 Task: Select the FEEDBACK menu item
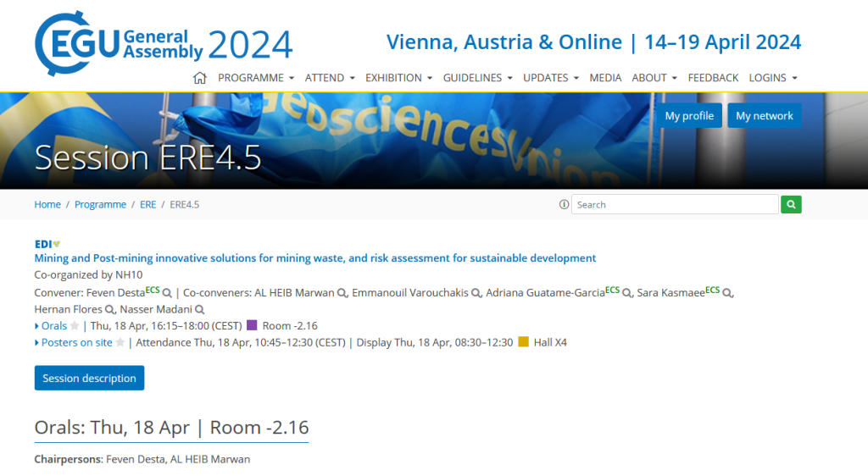click(x=713, y=78)
